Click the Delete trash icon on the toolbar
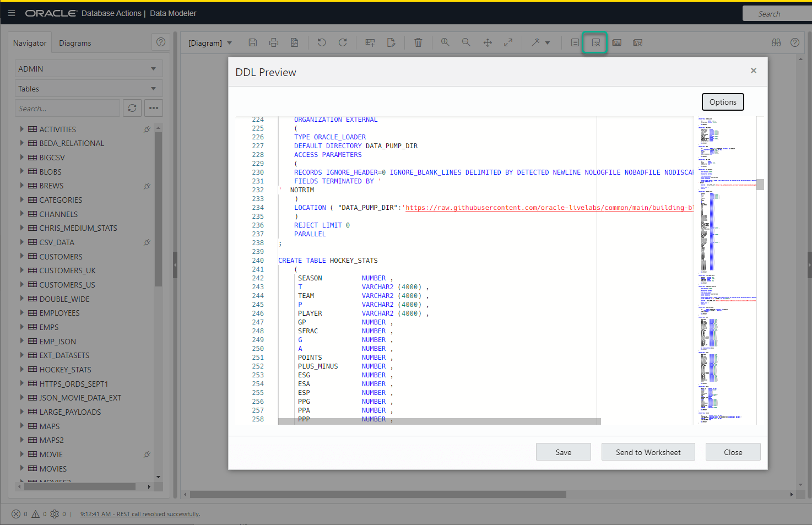 418,42
